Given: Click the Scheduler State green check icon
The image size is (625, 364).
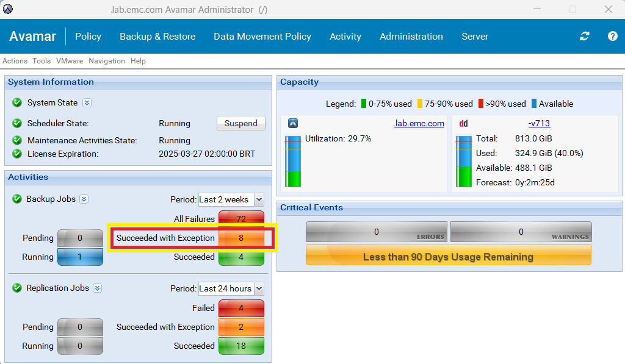Looking at the screenshot, I should pos(16,123).
